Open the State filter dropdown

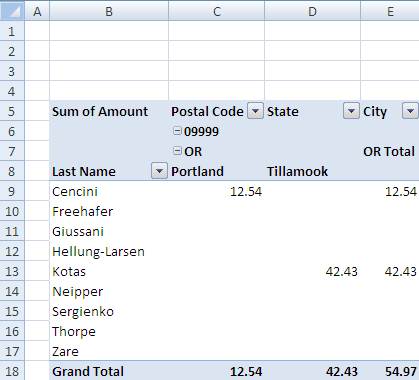pyautogui.click(x=351, y=111)
